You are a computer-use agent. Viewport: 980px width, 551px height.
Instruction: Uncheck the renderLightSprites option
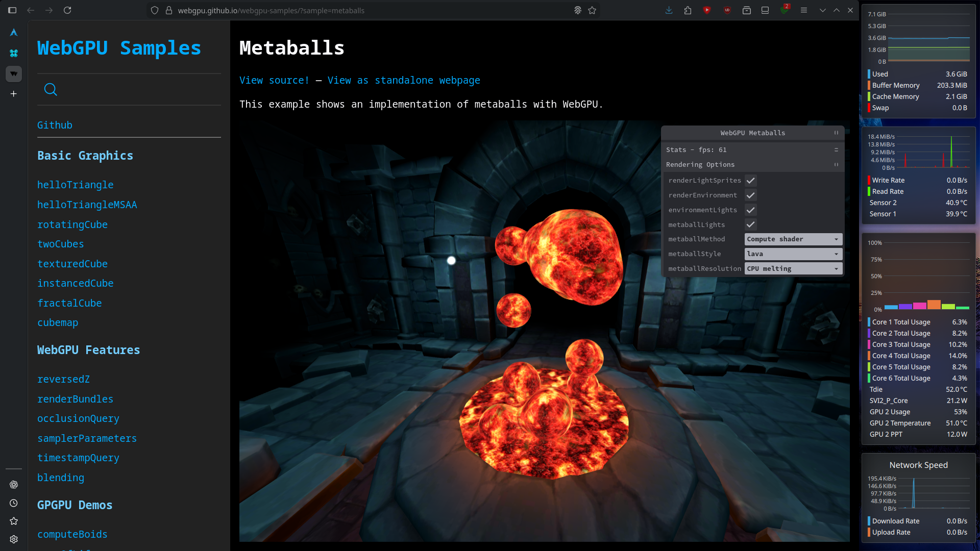(750, 181)
